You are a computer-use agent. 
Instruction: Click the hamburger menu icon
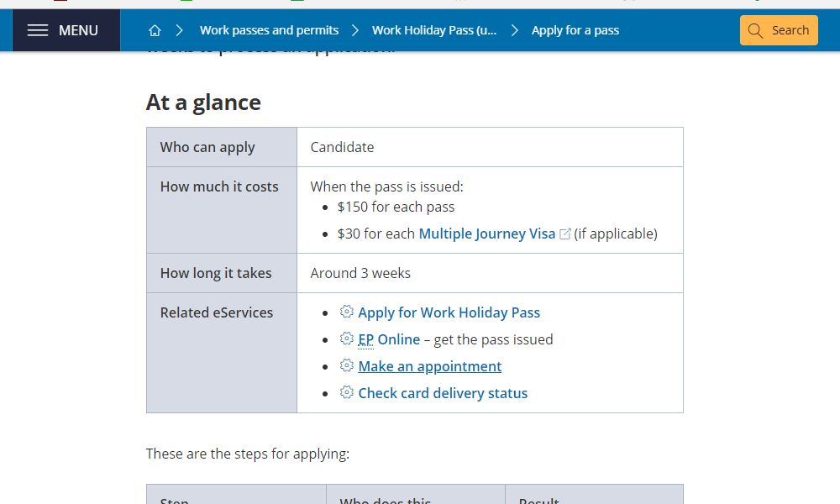(38, 30)
